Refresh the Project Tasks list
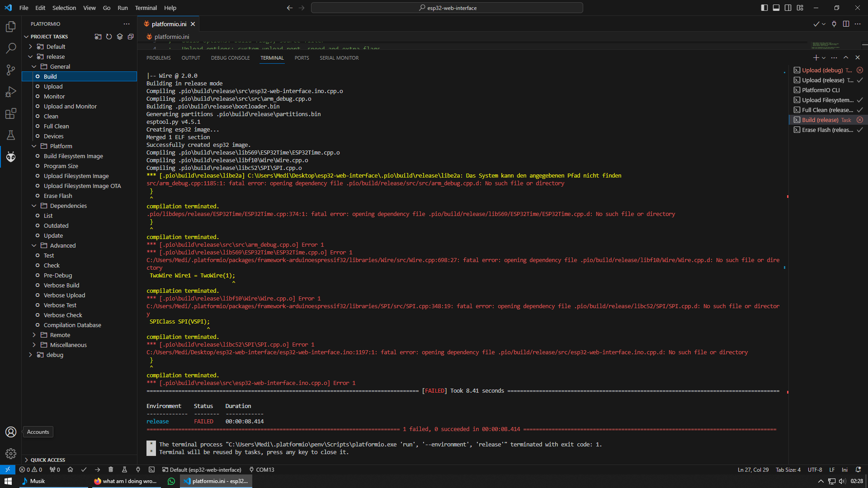 tap(109, 37)
